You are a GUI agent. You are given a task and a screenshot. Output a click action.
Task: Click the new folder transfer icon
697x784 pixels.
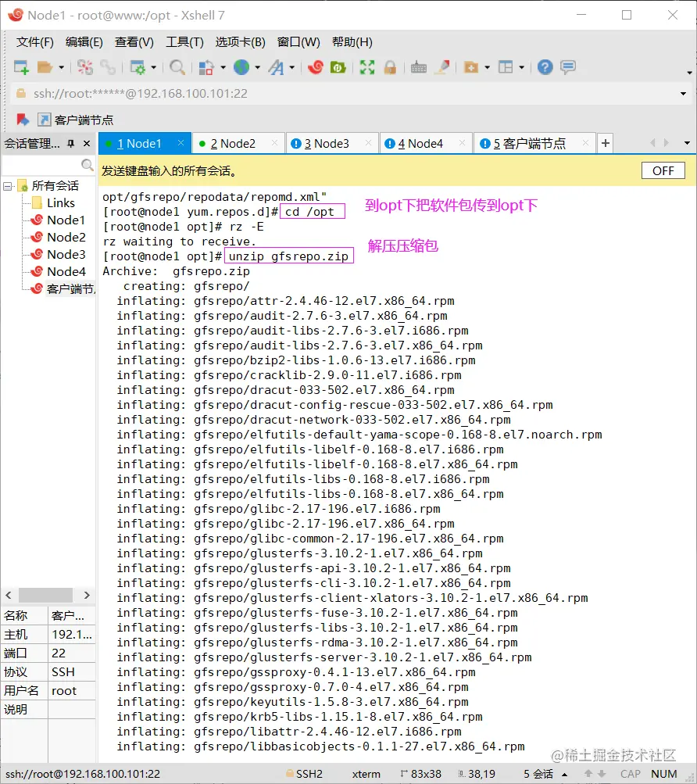[471, 67]
